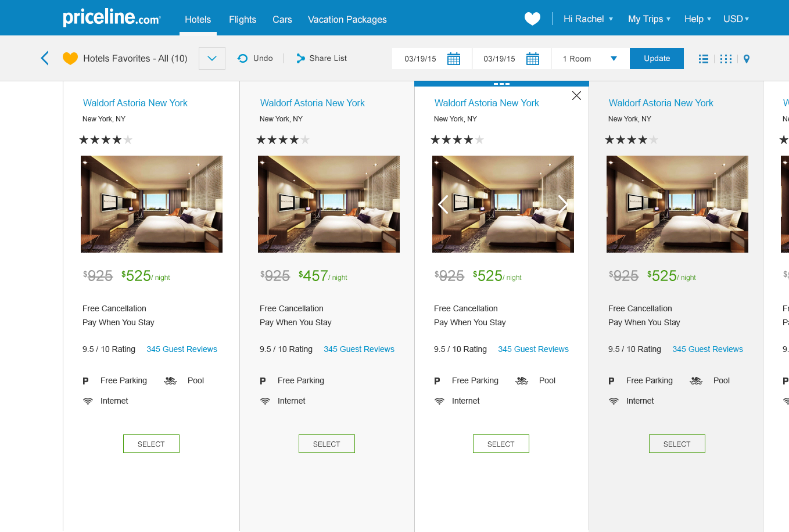Open the Hi Rachel account menu

tap(588, 19)
